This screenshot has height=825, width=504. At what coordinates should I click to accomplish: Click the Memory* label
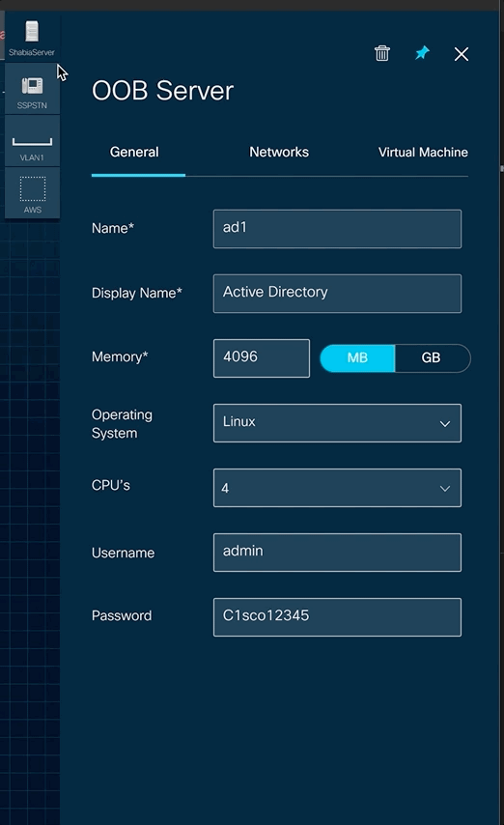(120, 356)
